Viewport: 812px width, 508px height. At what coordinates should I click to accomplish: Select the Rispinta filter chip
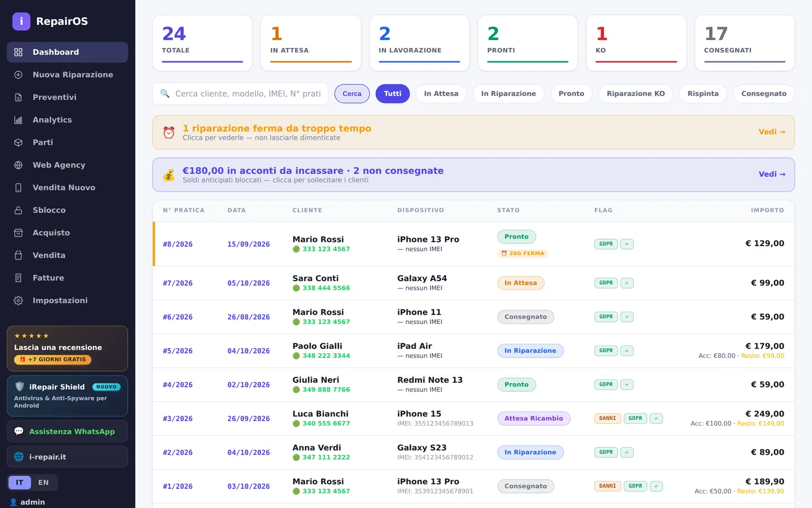(703, 94)
